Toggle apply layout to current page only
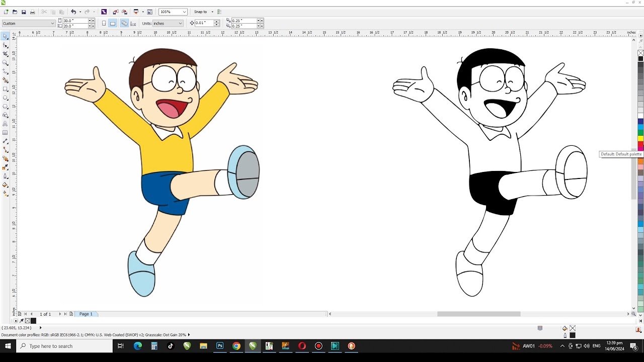 tap(133, 23)
